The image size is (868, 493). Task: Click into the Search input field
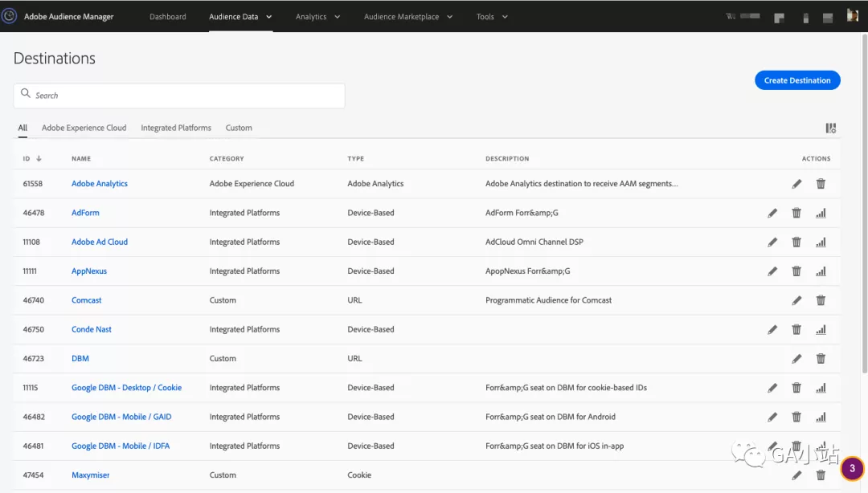pos(179,96)
